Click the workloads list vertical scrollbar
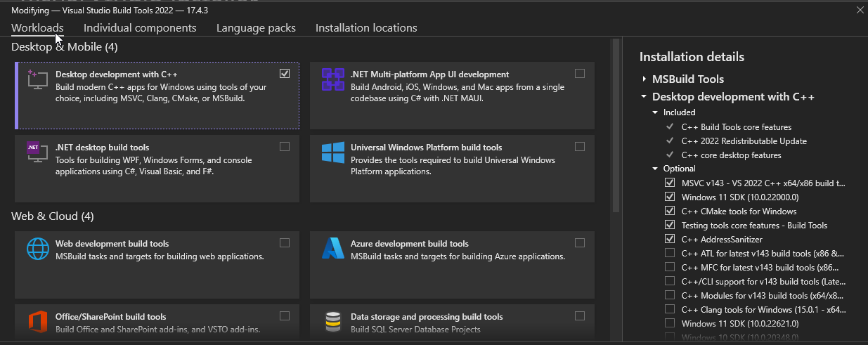868x345 pixels. tap(616, 126)
